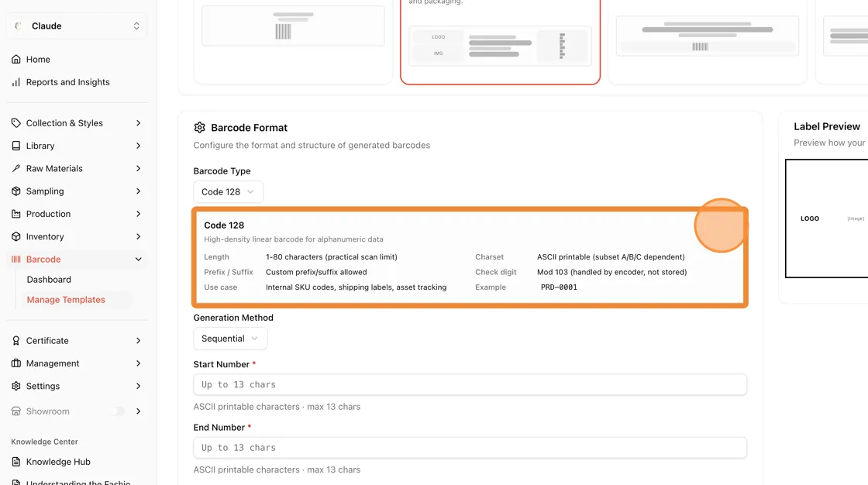Click the Knowledge Hub document icon
The width and height of the screenshot is (868, 485).
pos(16,462)
